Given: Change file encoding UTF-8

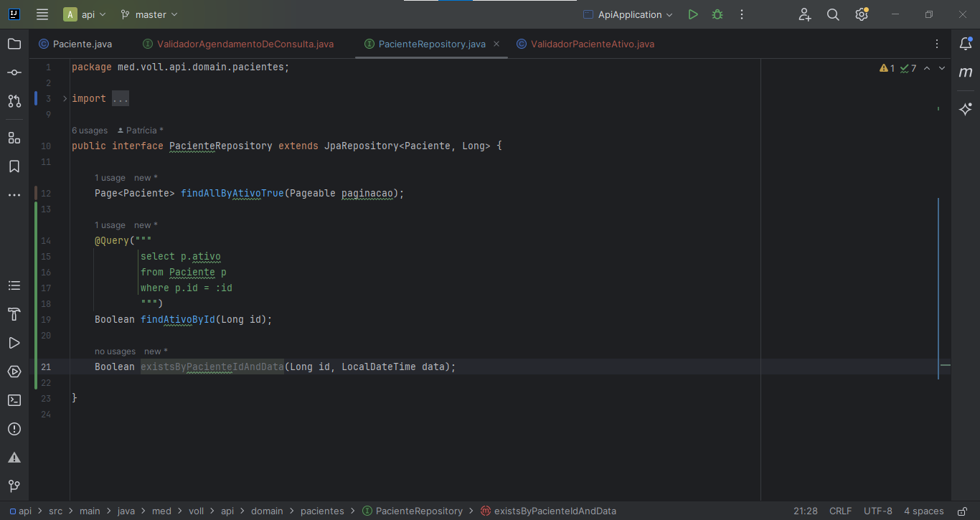Looking at the screenshot, I should pyautogui.click(x=878, y=511).
